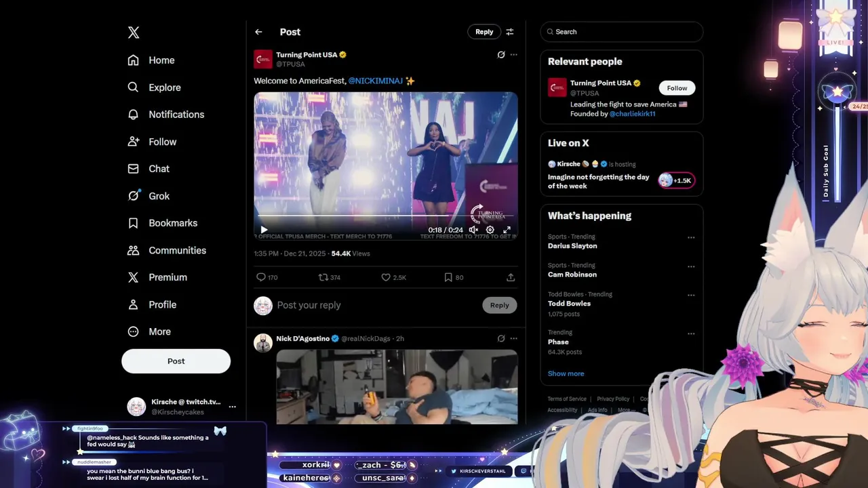Image resolution: width=868 pixels, height=488 pixels.
Task: Click Grok icon on Nick D'Agostino reply
Action: [x=501, y=338]
